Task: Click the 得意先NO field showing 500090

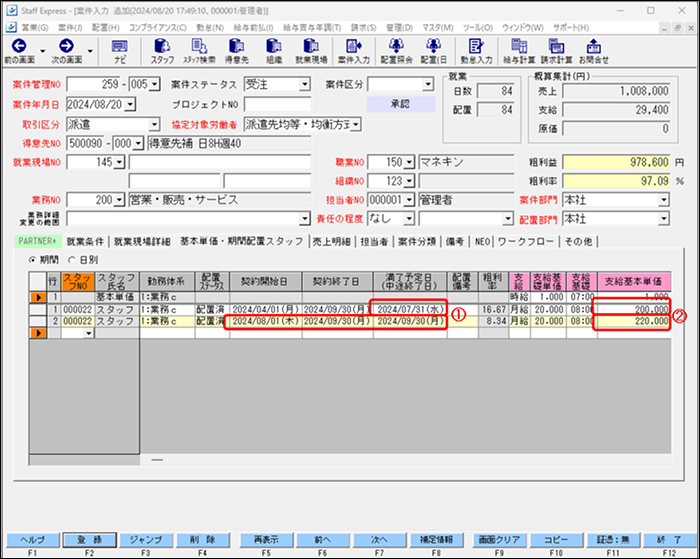Action: click(85, 144)
